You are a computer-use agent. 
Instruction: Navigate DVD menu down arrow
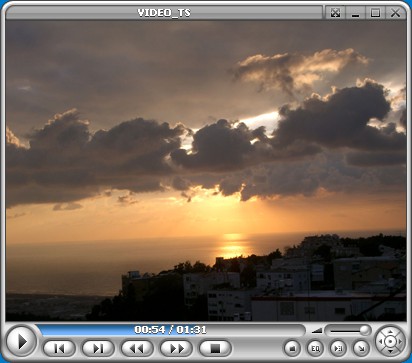coord(390,351)
